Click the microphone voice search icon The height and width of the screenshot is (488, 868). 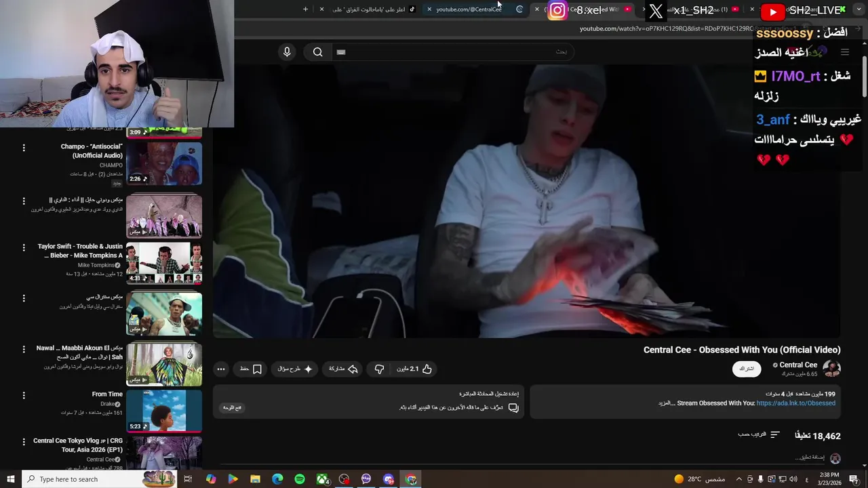(287, 52)
